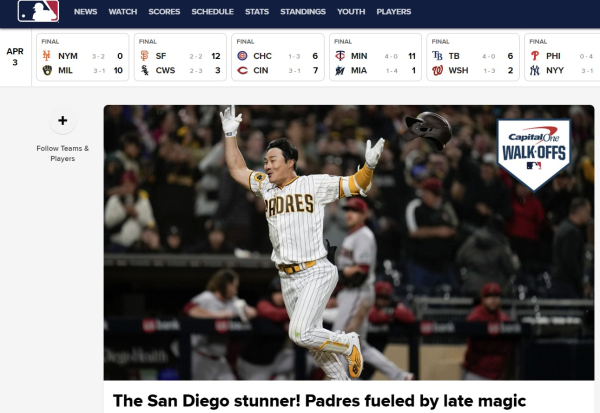The width and height of the screenshot is (600, 413).
Task: Open the NEWS menu
Action: (x=85, y=12)
